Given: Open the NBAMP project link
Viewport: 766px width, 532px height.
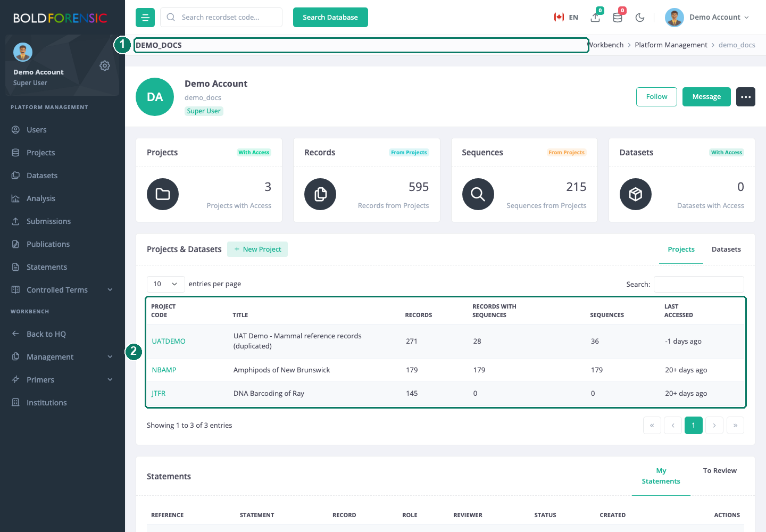Looking at the screenshot, I should [x=164, y=370].
